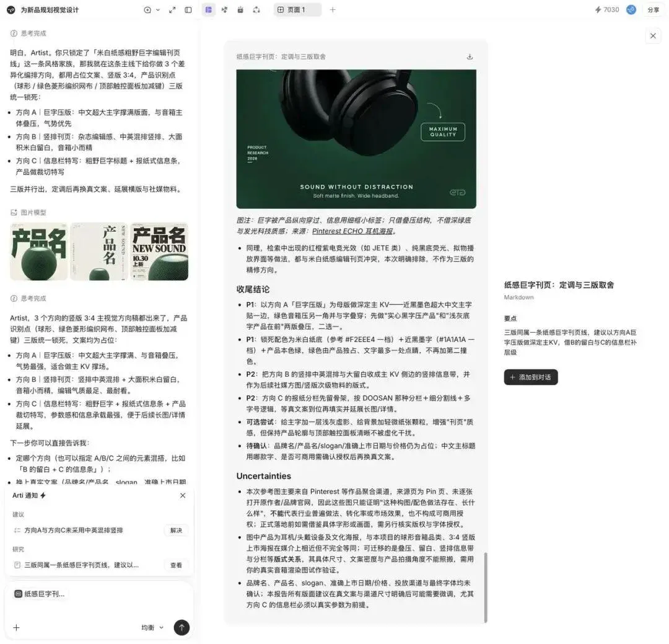Screen dimensions: 669x644
Task: Click the 纸感巨字刊页:定调与三版取舍 panel title
Action: tap(559, 285)
